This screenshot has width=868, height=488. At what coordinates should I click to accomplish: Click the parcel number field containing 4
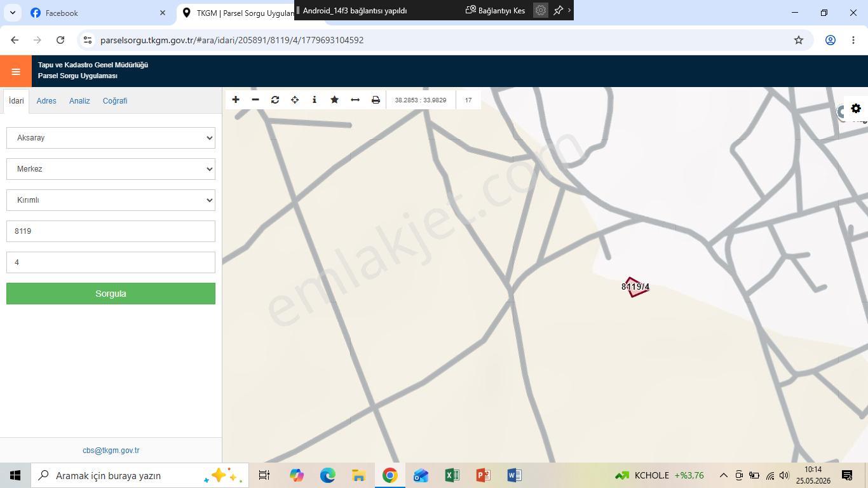tap(111, 262)
